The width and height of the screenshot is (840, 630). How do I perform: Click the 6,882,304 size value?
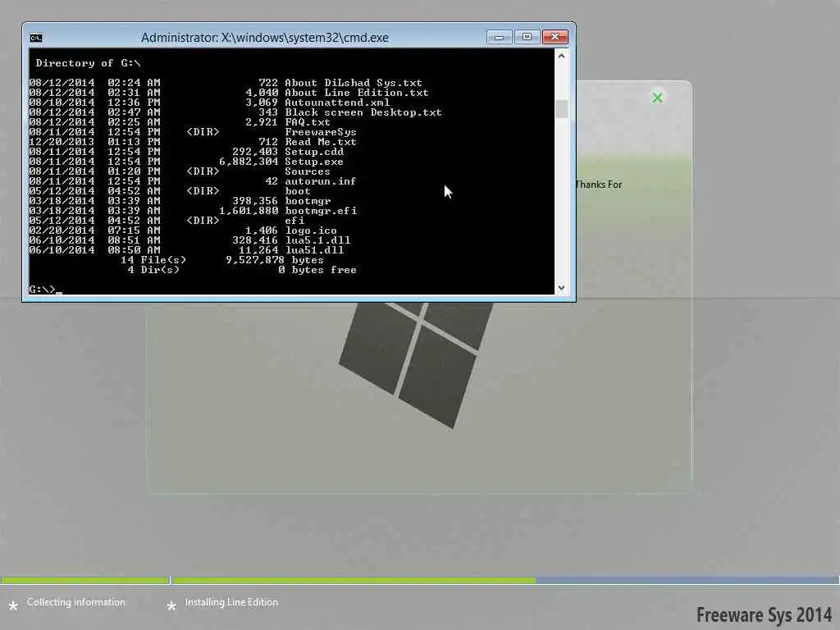pos(249,162)
